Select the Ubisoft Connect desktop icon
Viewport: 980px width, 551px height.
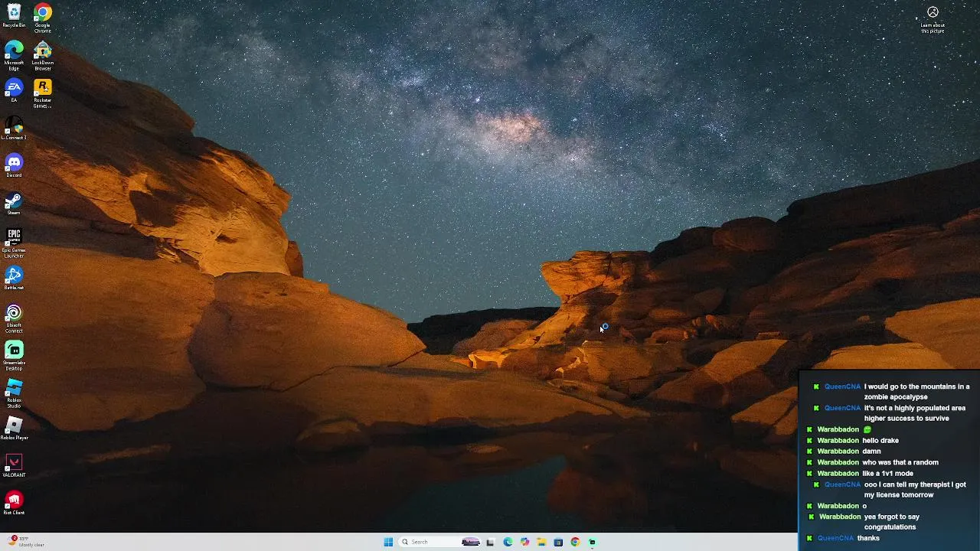14,318
